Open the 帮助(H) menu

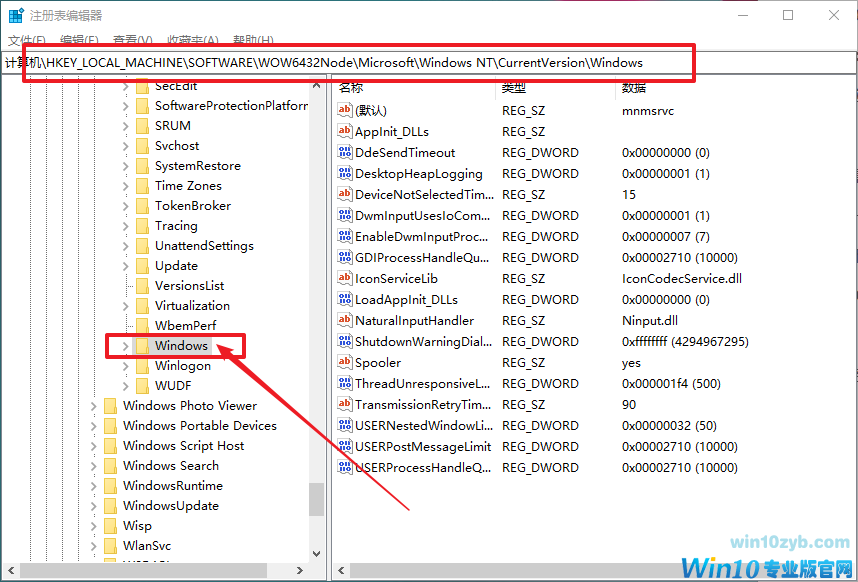(x=253, y=40)
